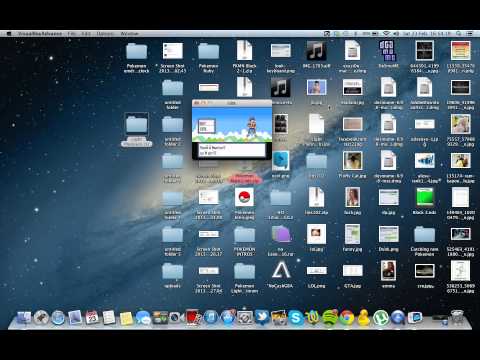The height and width of the screenshot is (360, 480).
Task: Click the volume icon in the menu bar
Action: click(x=396, y=34)
